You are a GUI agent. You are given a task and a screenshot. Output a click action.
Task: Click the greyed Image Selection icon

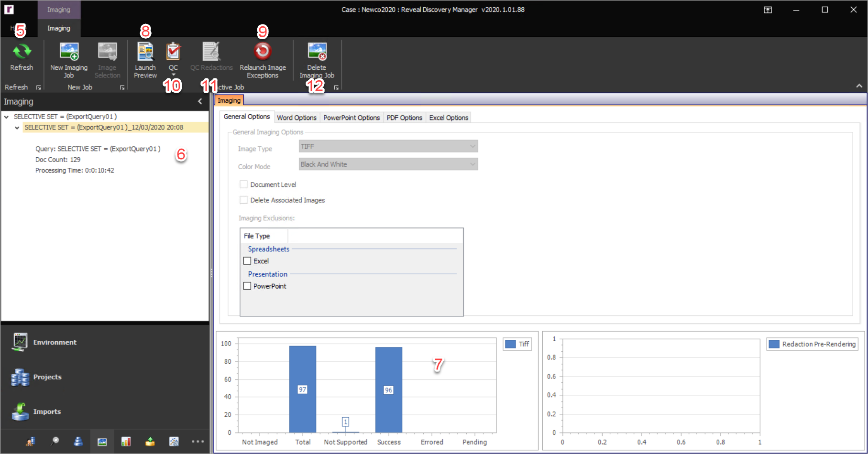tap(107, 52)
